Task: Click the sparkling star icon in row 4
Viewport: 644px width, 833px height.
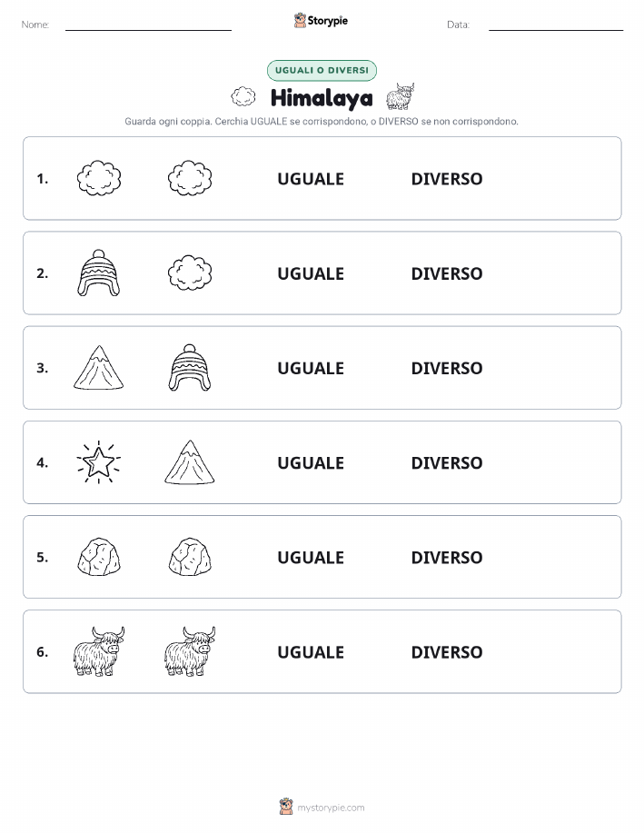Action: coord(99,462)
